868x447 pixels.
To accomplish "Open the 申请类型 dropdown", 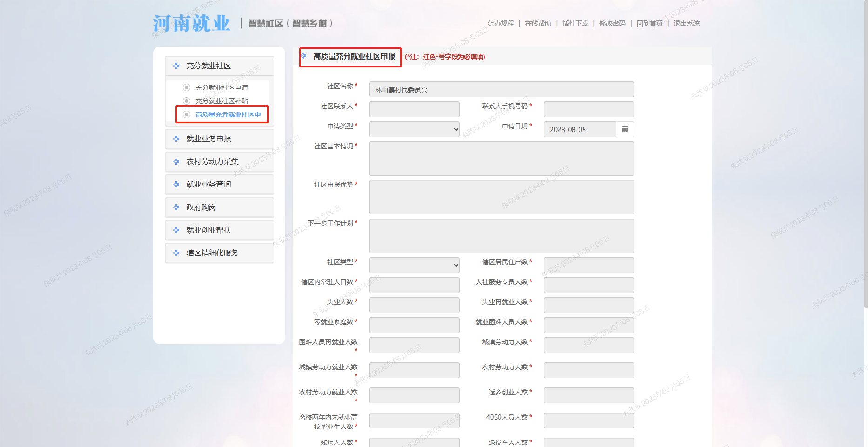I will (414, 129).
